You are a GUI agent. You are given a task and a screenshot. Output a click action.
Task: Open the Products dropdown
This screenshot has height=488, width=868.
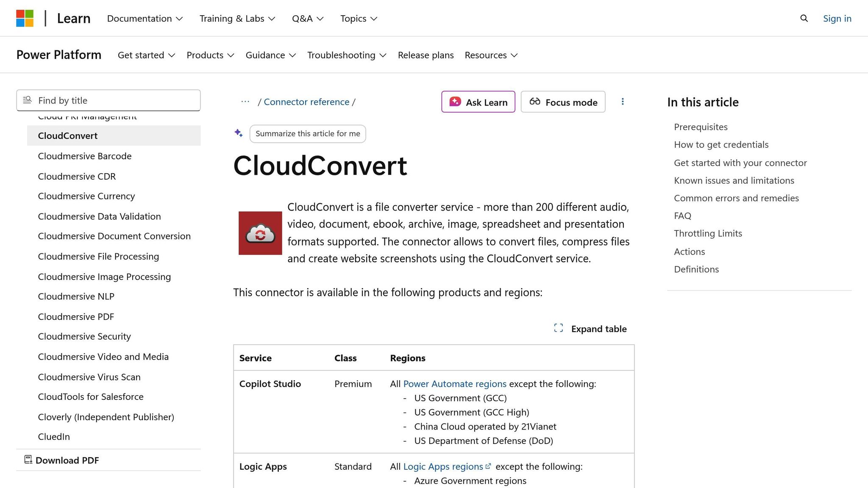tap(210, 55)
